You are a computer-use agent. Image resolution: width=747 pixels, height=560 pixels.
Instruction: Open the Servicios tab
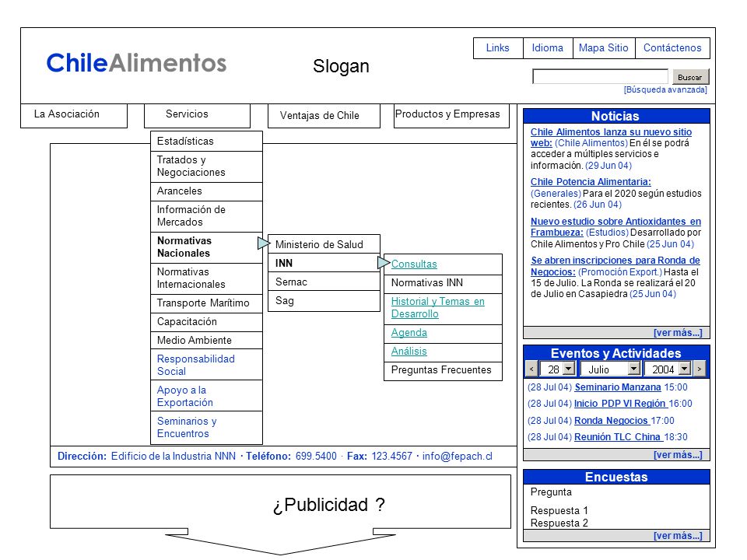(x=197, y=115)
